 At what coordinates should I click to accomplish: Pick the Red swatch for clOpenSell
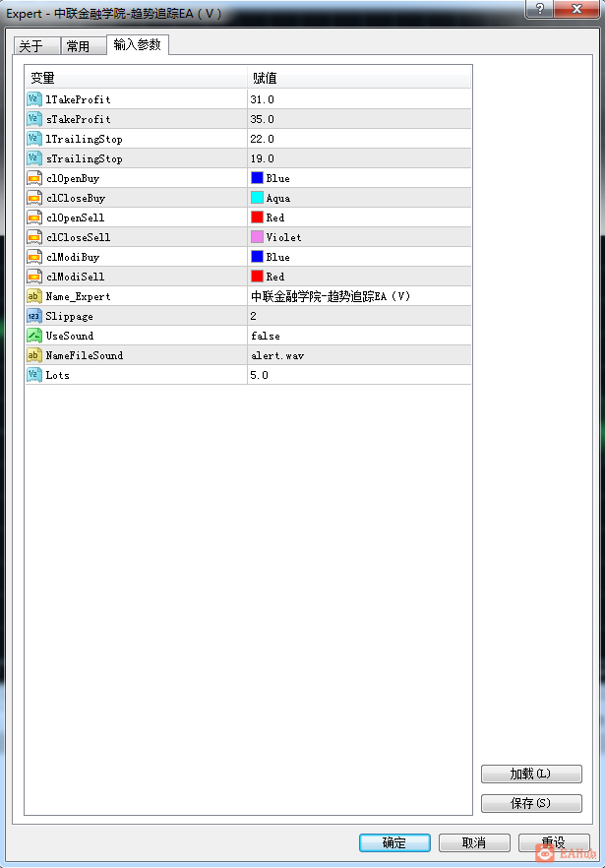(257, 217)
